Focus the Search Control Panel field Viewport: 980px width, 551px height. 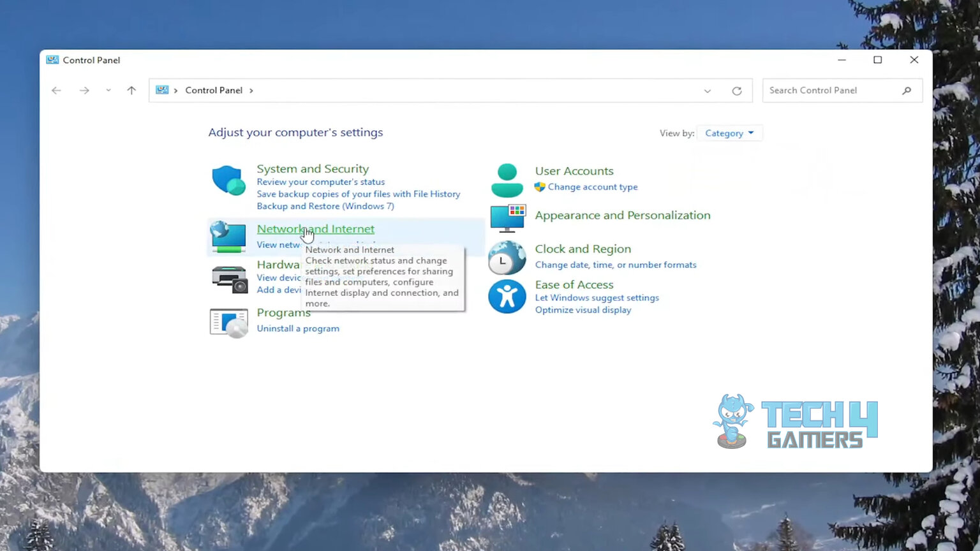(842, 91)
